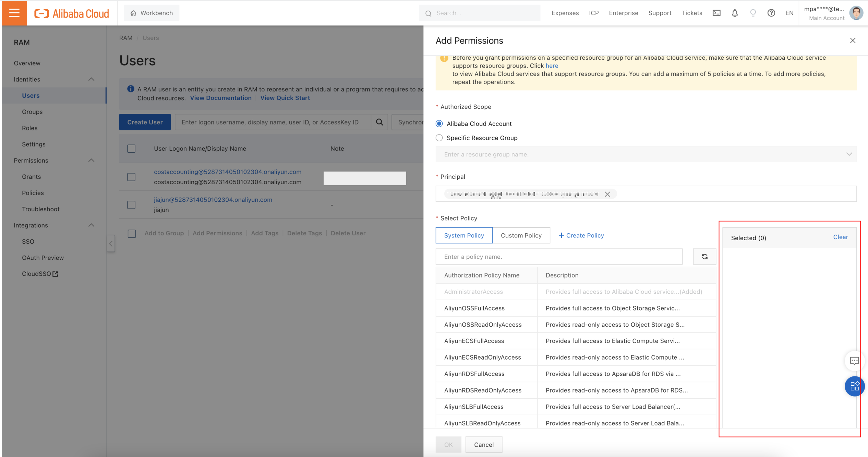Open the Enterprise menu
868x457 pixels.
tap(624, 13)
